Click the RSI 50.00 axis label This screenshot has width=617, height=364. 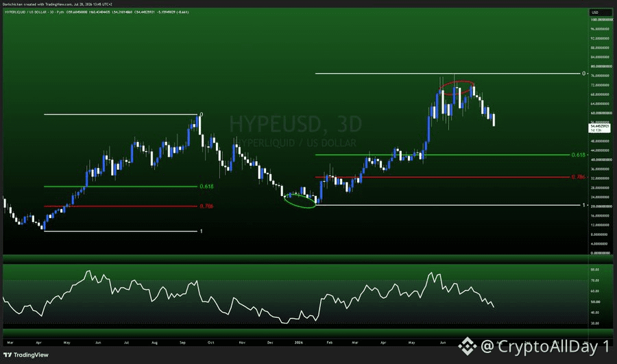595,302
